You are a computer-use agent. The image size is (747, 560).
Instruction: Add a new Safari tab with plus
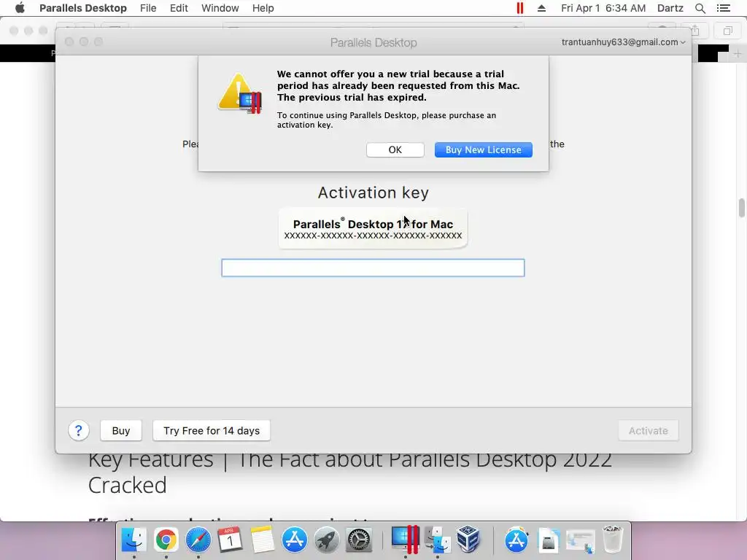point(738,53)
